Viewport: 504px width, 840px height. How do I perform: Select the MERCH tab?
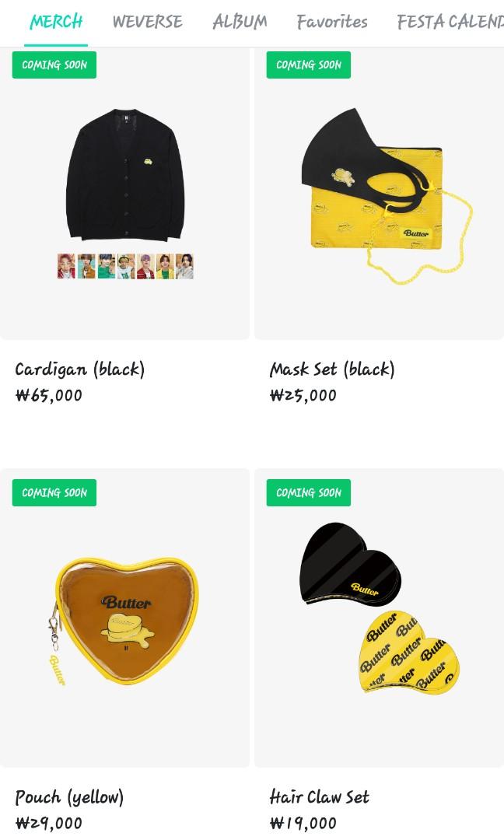tap(56, 22)
